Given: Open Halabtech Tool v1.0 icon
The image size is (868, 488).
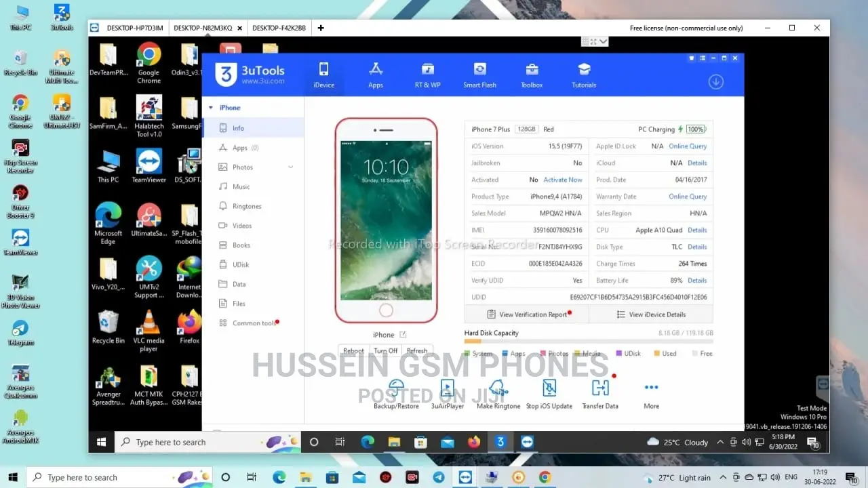Looking at the screenshot, I should (x=149, y=117).
